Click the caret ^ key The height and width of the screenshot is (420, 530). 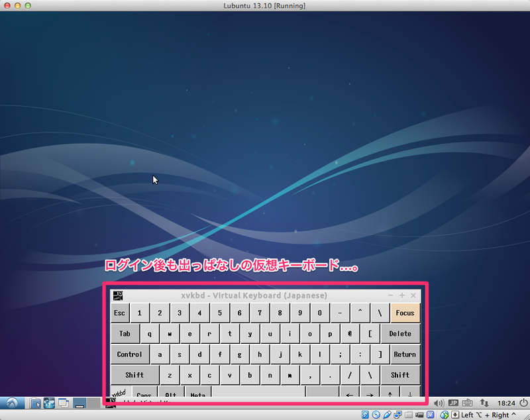click(x=360, y=313)
